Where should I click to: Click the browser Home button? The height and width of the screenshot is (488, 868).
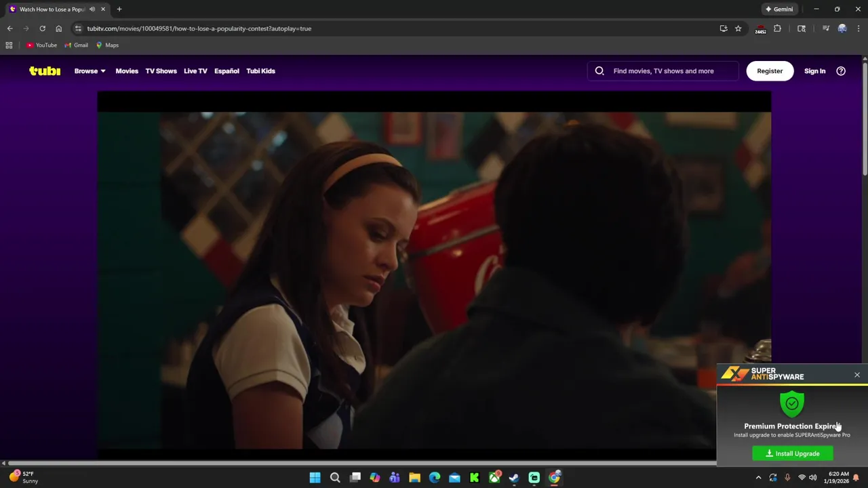click(x=58, y=28)
